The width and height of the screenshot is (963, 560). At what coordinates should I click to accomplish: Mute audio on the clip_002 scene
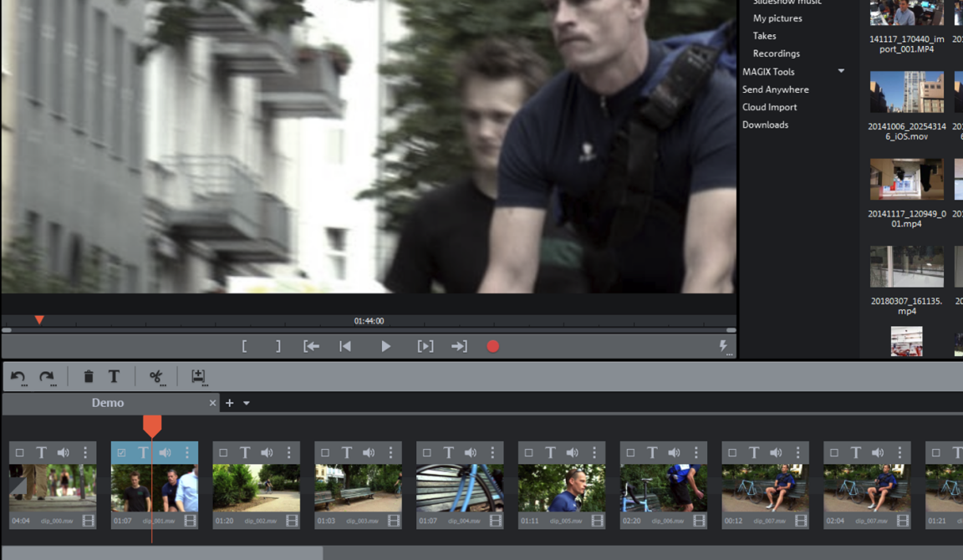coord(267,453)
